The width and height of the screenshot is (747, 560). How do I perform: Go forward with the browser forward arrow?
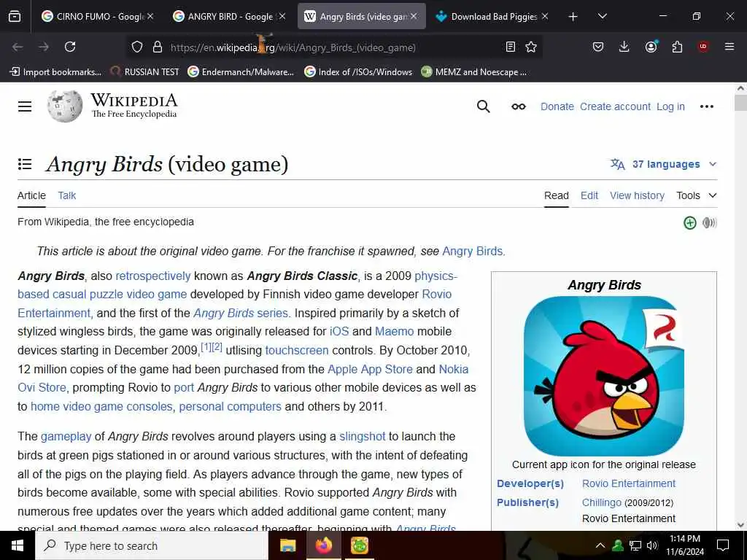tap(44, 47)
